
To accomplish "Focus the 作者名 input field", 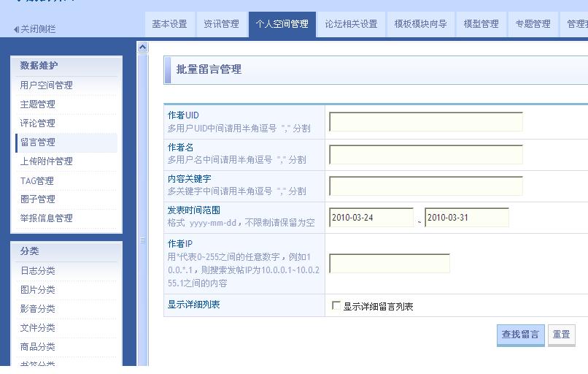I will [425, 154].
